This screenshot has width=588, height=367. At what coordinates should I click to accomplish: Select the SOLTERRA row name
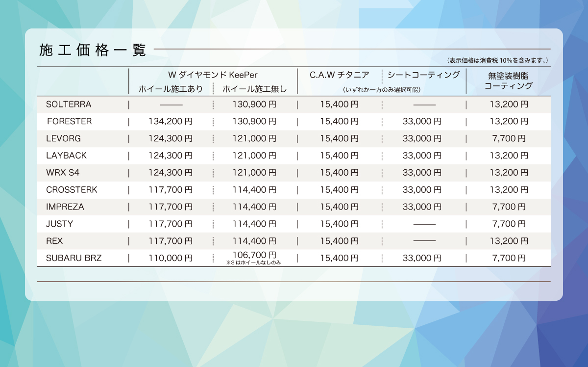[x=69, y=104]
